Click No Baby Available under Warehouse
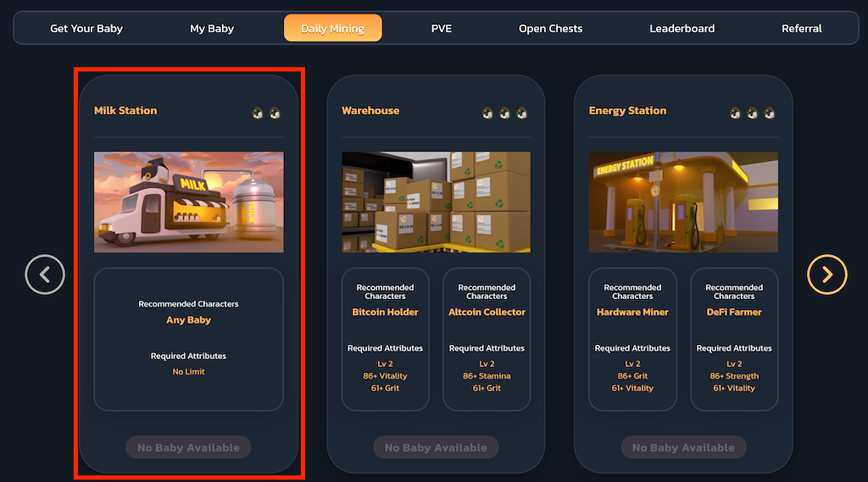 tap(436, 447)
